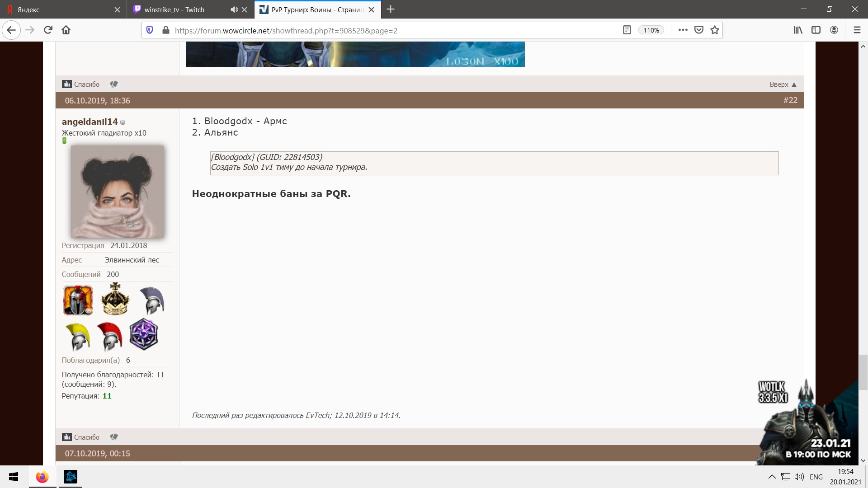Save page to Pocket
The width and height of the screenshot is (868, 488).
[699, 30]
